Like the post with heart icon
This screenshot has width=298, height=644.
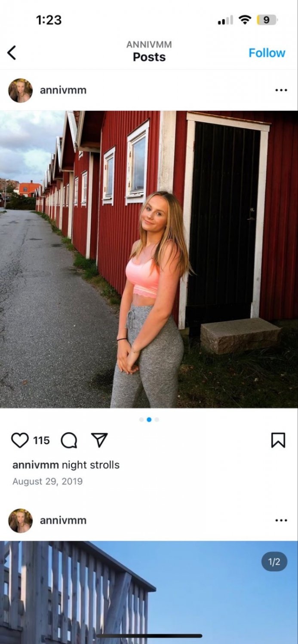(20, 440)
